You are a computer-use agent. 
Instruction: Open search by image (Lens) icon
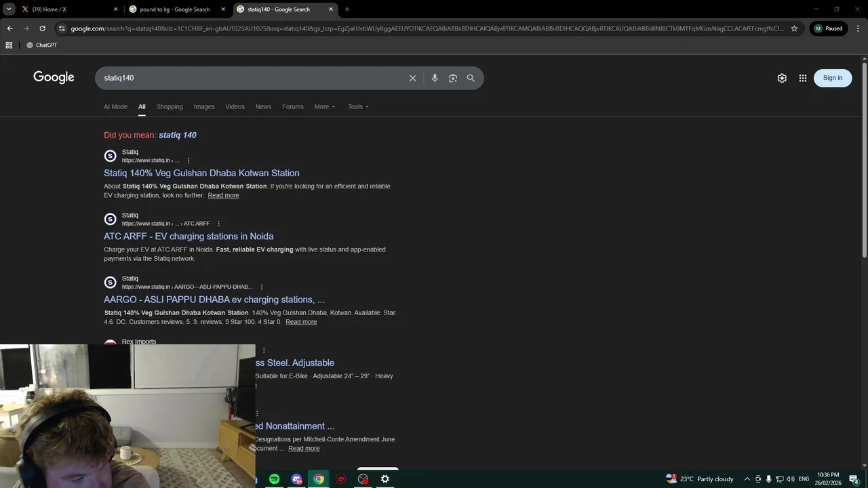coord(453,78)
